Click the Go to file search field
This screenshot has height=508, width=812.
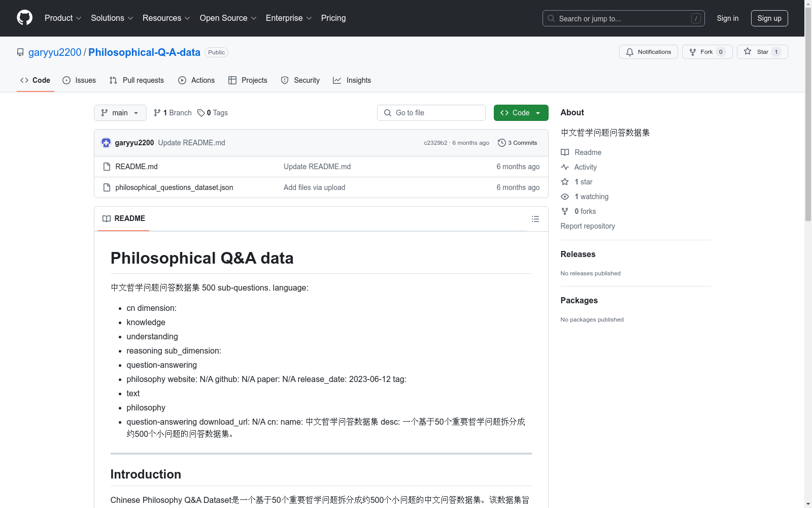(431, 113)
